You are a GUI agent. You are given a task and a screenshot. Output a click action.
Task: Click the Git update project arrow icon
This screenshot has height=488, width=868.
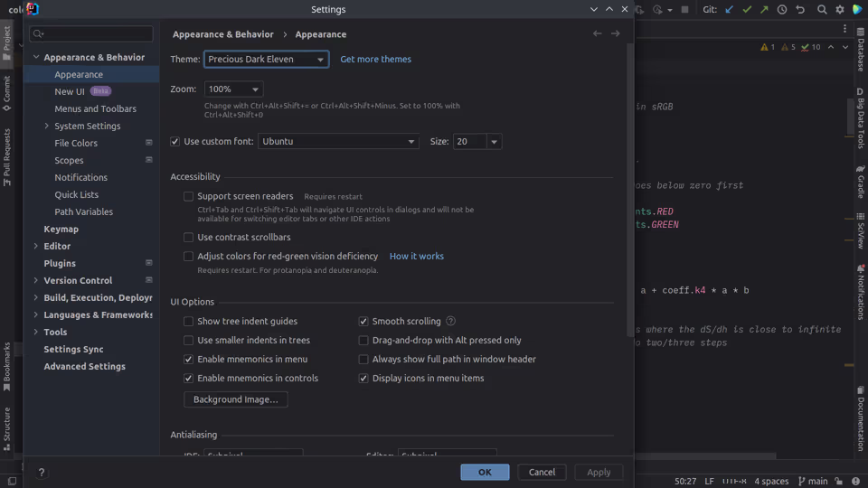click(x=729, y=9)
